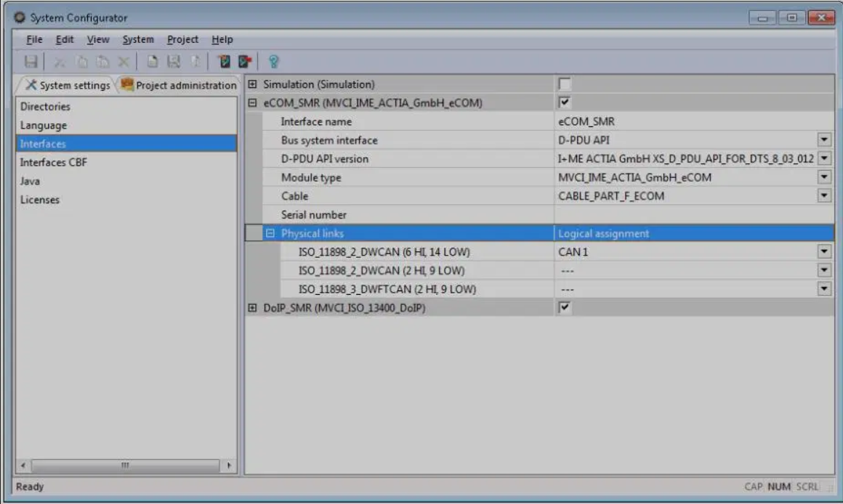Open the System menu
This screenshot has height=504, width=843.
(138, 39)
